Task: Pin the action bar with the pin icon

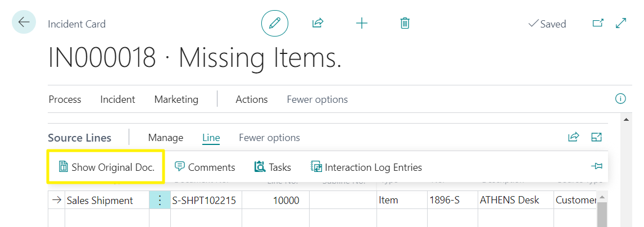Action: 596,166
